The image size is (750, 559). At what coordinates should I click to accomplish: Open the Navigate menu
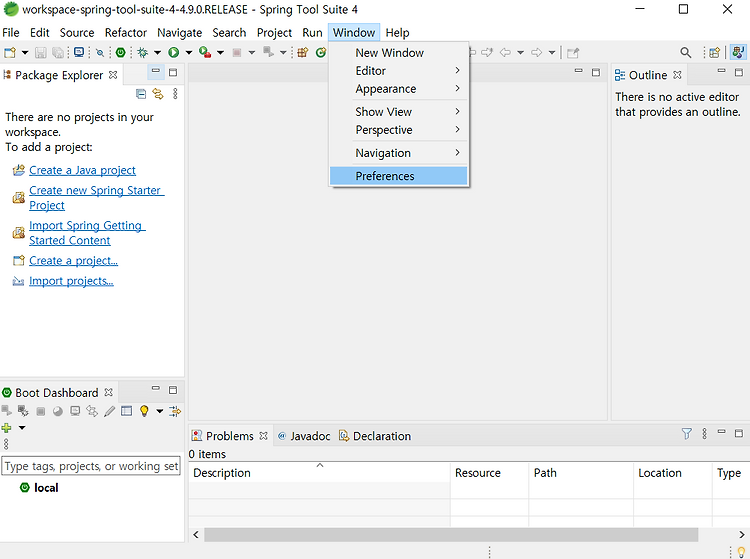(179, 33)
